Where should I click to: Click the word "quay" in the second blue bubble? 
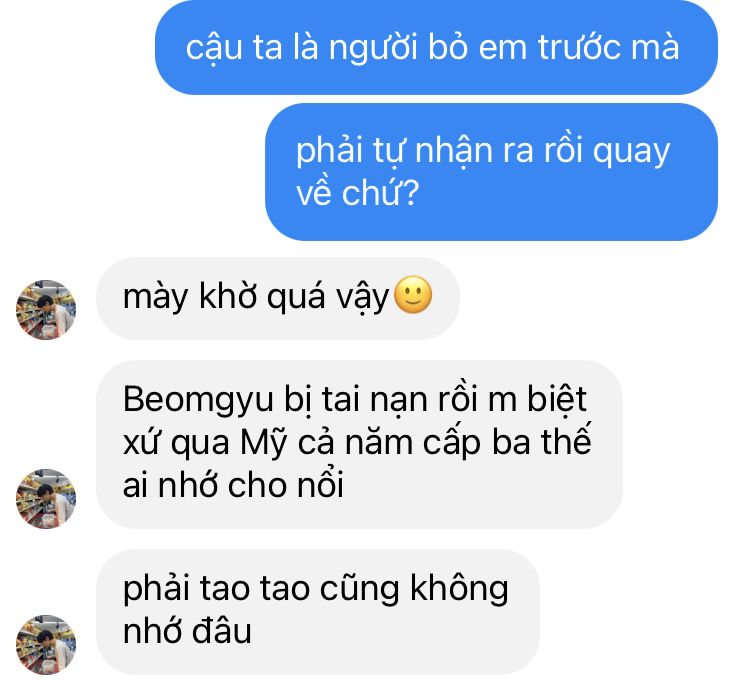click(x=631, y=153)
